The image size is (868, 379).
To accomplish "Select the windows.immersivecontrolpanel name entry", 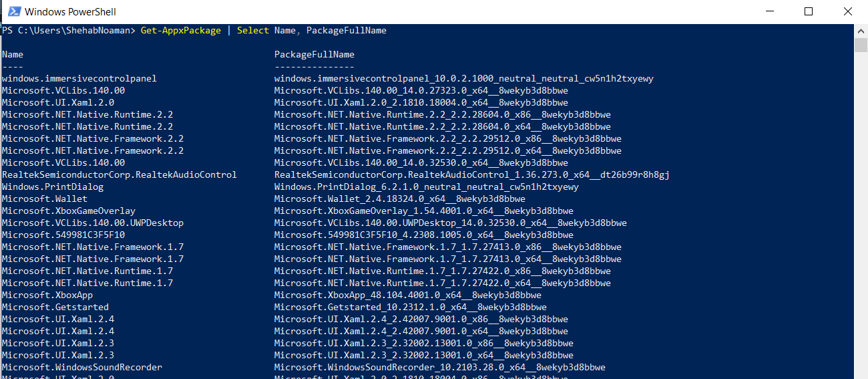I will tap(79, 79).
